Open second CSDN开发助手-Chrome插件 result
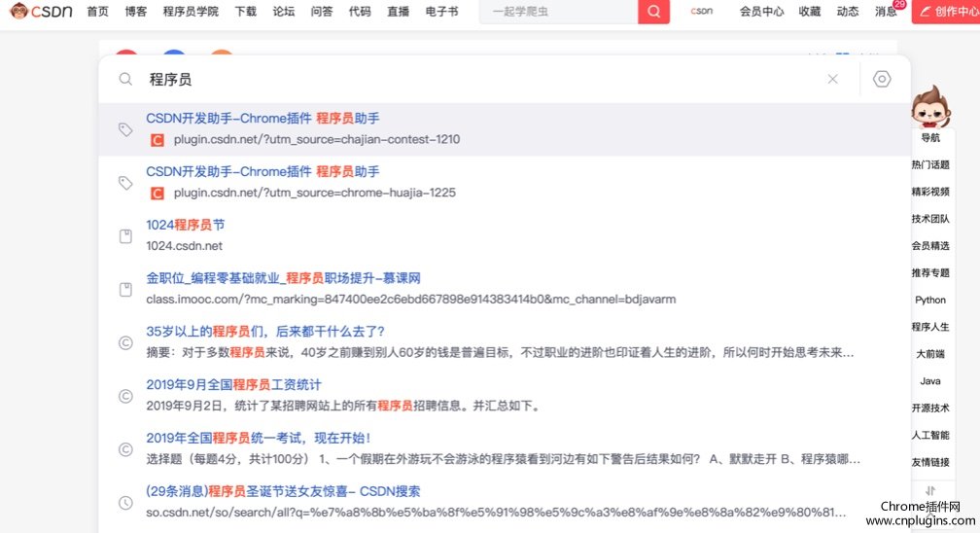 point(262,171)
